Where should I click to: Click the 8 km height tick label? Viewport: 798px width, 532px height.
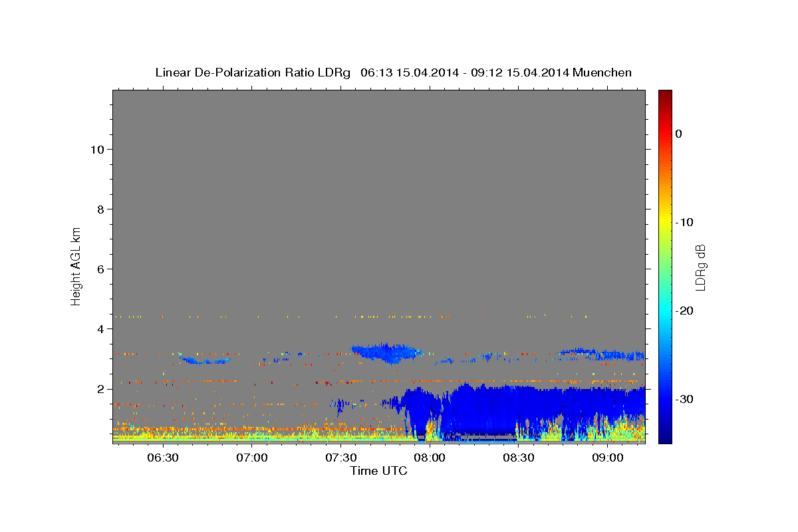click(100, 209)
